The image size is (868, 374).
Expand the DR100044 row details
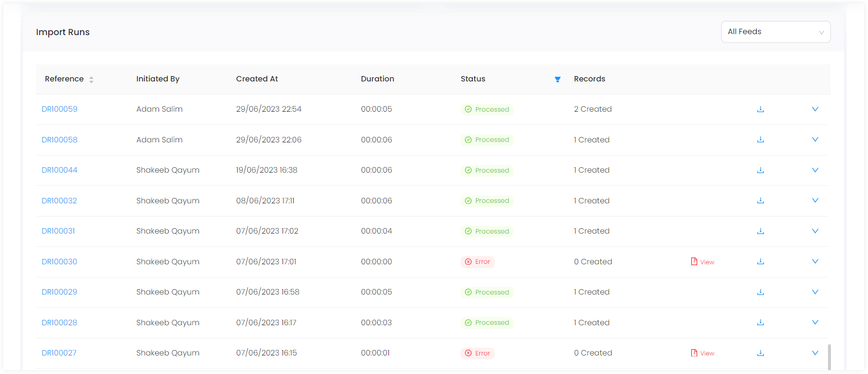coord(815,170)
